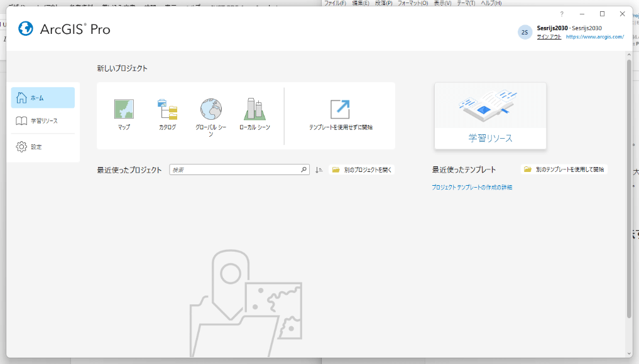The image size is (639, 364).
Task: Click the 新しいプロジェクト heading
Action: pos(123,68)
